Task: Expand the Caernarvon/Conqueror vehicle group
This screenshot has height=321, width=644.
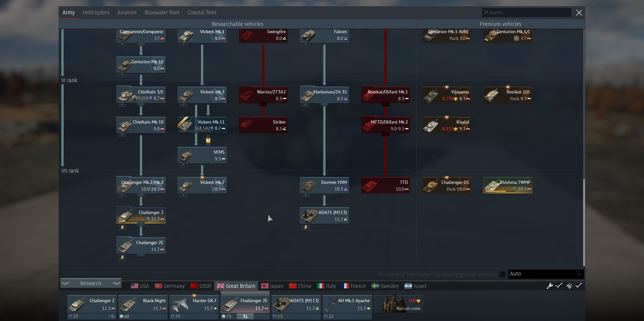Action: click(x=141, y=43)
